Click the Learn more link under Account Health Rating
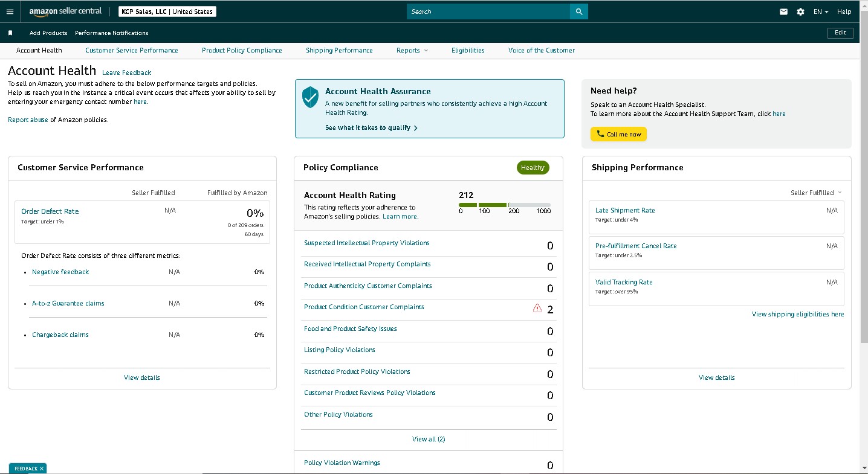This screenshot has width=868, height=474. (x=400, y=216)
